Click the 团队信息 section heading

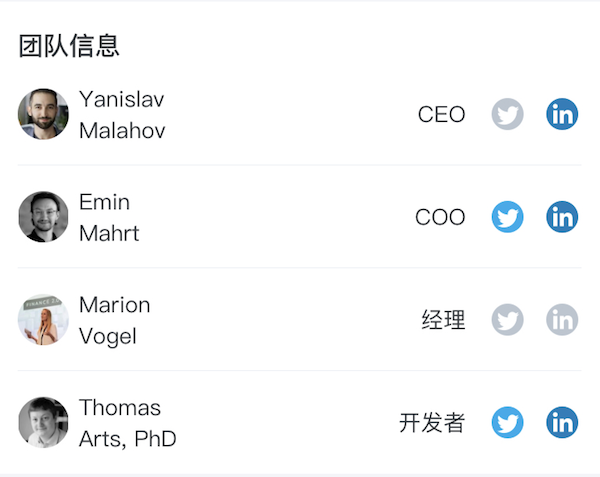69,46
